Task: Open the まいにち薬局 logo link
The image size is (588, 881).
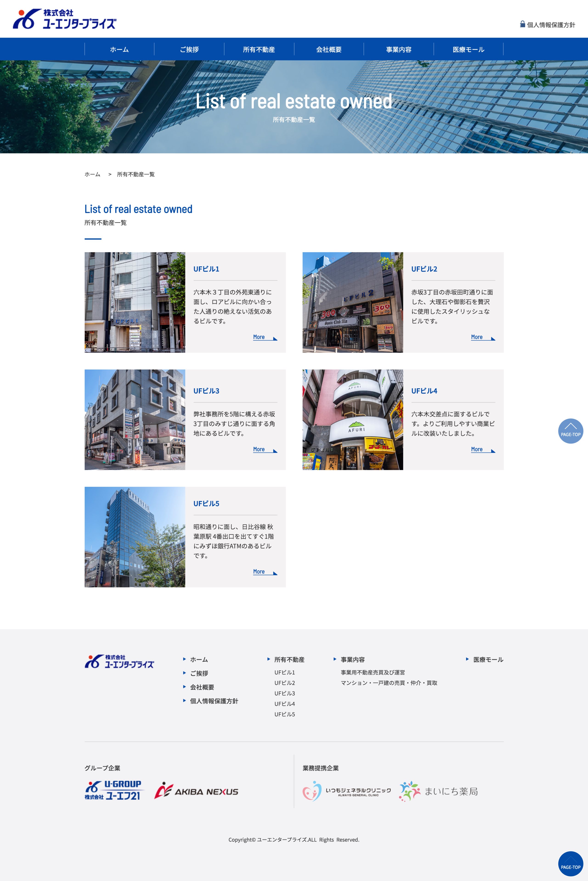Action: tap(438, 791)
